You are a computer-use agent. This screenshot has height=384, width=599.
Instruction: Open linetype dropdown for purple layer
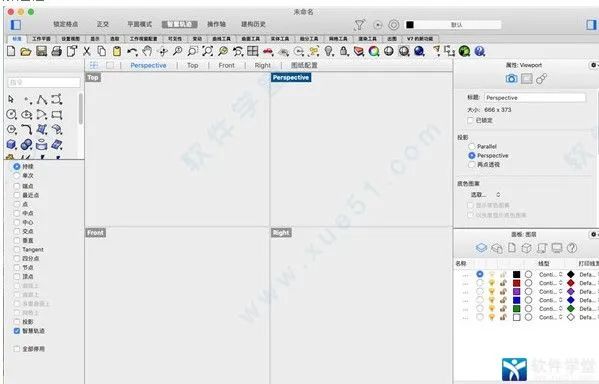click(x=550, y=292)
